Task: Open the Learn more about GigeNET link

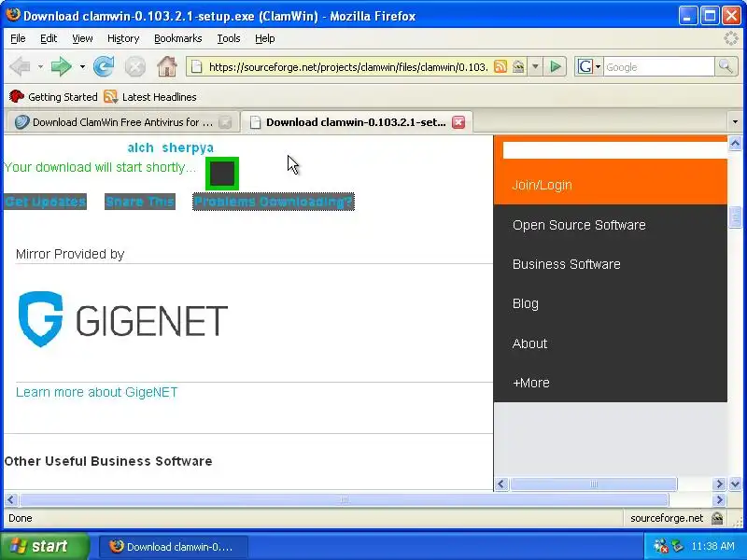Action: (x=97, y=392)
